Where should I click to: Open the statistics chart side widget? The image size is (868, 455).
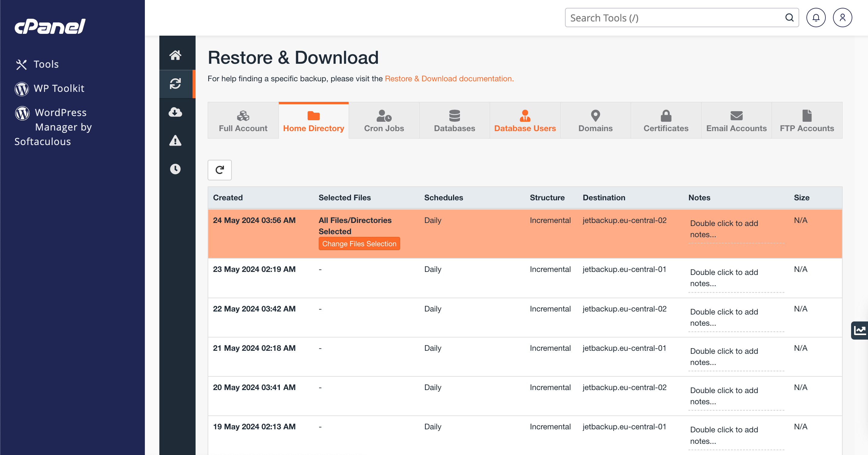pos(860,330)
